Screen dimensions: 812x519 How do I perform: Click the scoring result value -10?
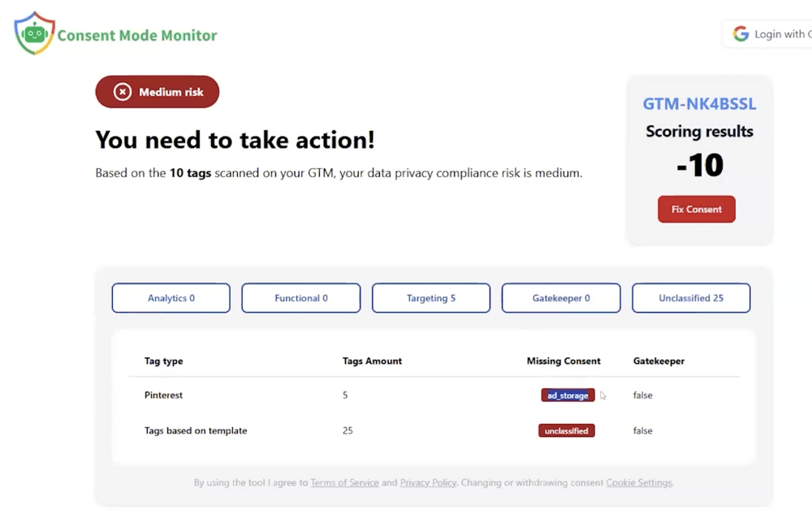[700, 166]
